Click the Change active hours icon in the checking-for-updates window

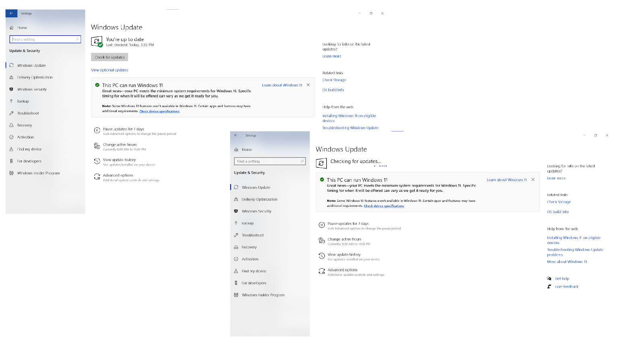coord(322,240)
